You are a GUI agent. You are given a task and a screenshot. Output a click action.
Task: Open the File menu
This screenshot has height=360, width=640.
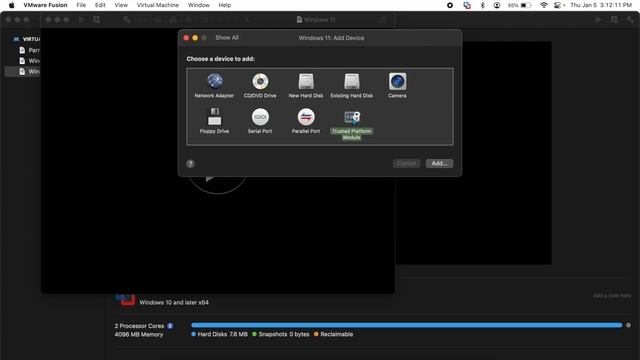[x=81, y=5]
